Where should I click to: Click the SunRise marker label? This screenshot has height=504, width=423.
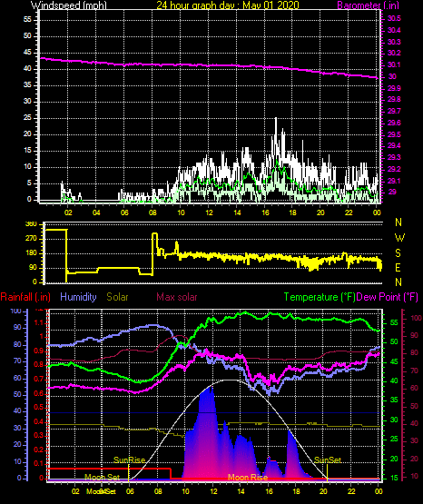tap(129, 460)
